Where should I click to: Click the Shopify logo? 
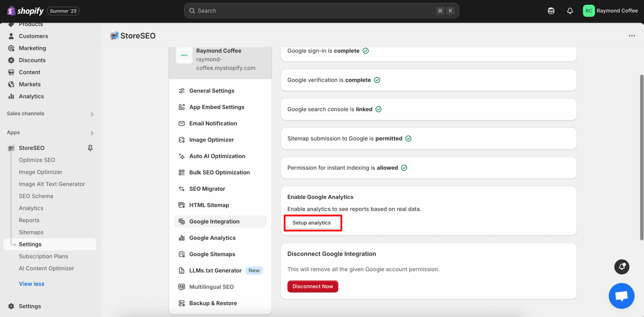[x=25, y=11]
